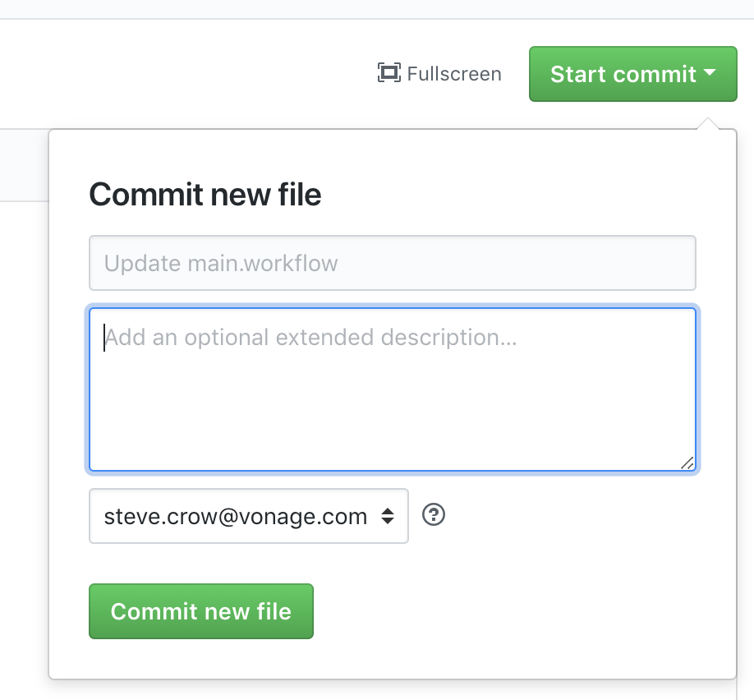Screen dimensions: 754x700
Task: Switch editor to Fullscreen mode
Action: click(439, 74)
